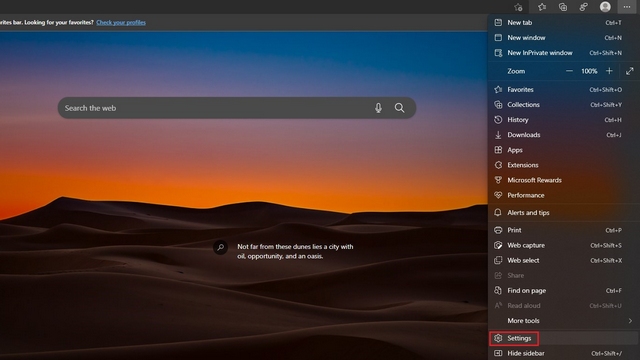This screenshot has height=360, width=640.
Task: Open Extensions from the menu
Action: [x=564, y=165]
